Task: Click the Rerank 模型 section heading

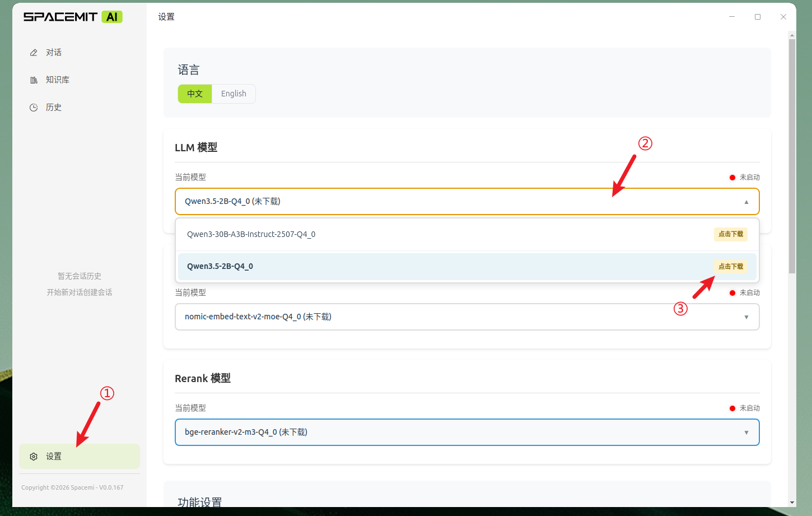Action: (x=203, y=378)
